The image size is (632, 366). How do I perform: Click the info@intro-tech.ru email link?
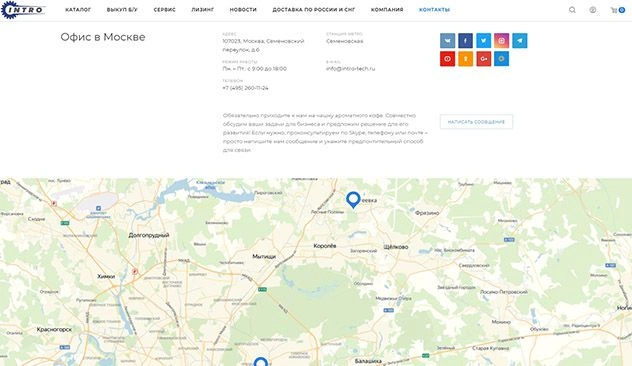click(351, 69)
